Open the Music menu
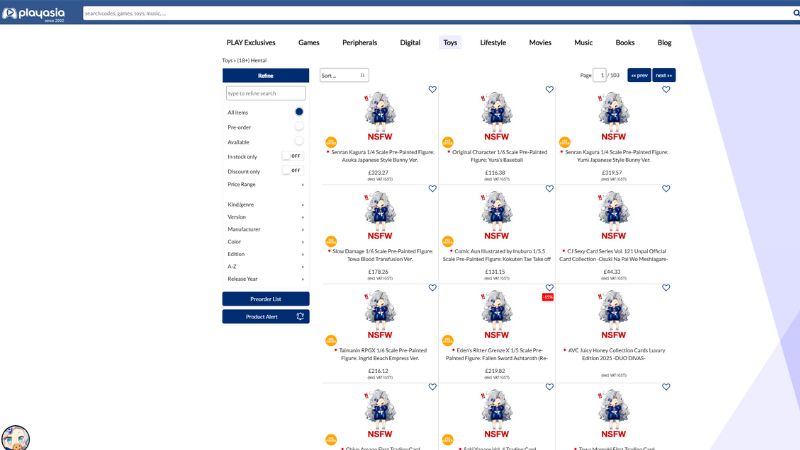Image resolution: width=800 pixels, height=450 pixels. [583, 42]
